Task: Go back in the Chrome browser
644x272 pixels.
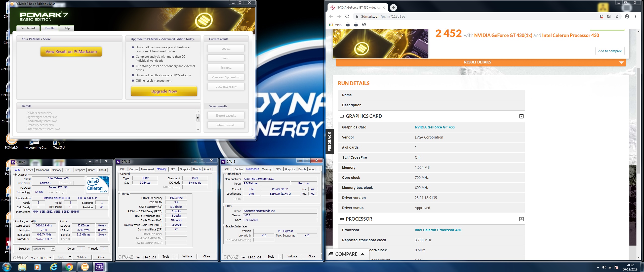Action: pyautogui.click(x=331, y=16)
